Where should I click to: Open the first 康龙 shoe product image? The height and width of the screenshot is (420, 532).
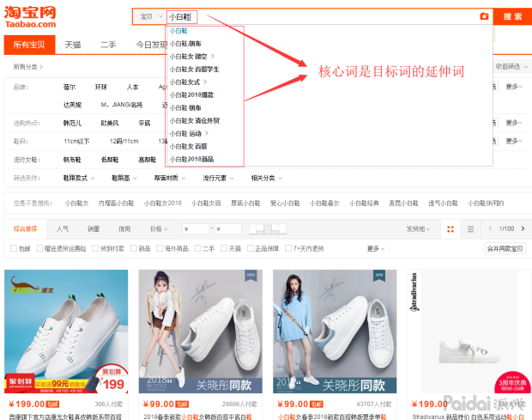[66, 332]
